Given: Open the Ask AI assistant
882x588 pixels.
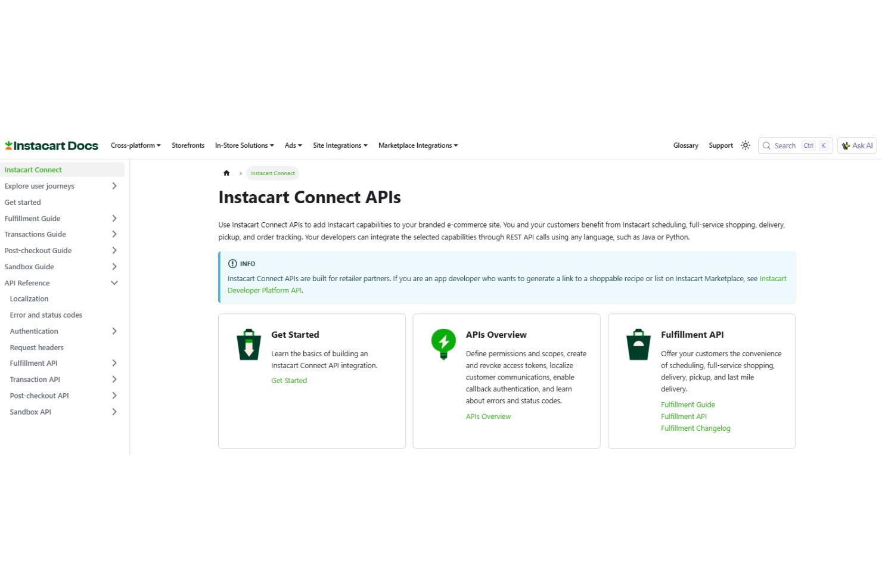Looking at the screenshot, I should 857,145.
